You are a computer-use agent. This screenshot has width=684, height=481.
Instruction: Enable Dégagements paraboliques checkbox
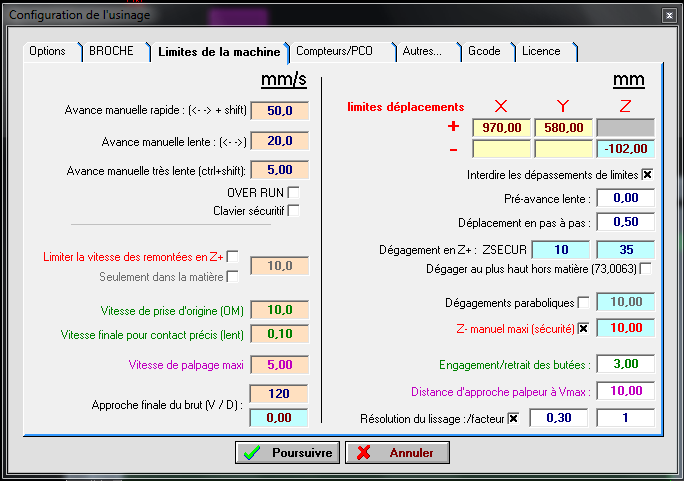583,302
